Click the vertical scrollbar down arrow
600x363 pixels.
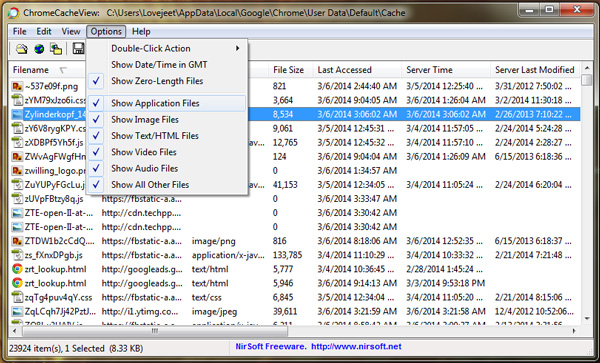pos(587,319)
